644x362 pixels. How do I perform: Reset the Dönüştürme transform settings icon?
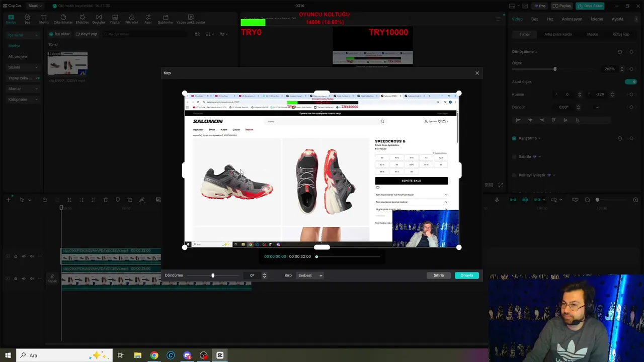click(x=620, y=52)
